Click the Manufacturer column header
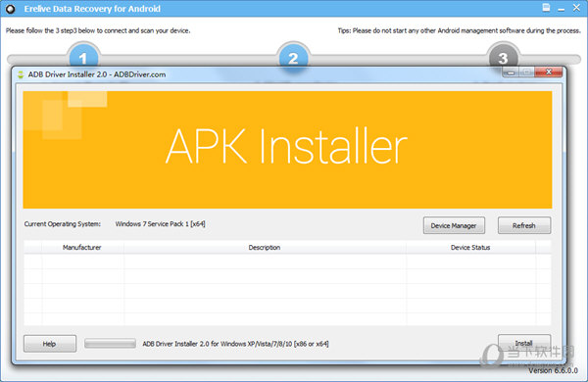Screen dimensions: 588x382 click(x=82, y=248)
